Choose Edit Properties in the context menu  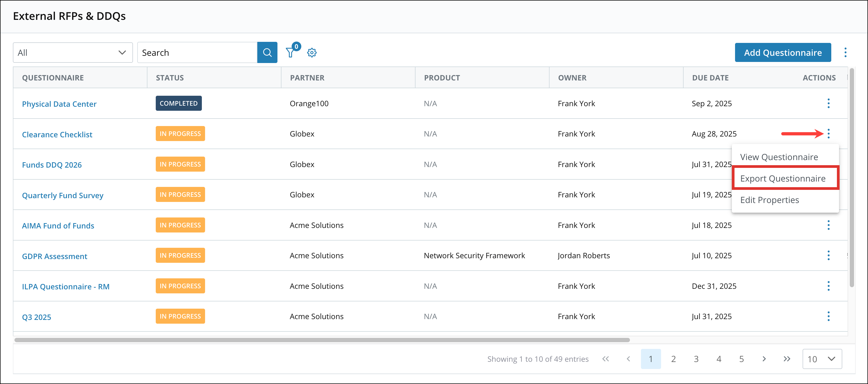pos(770,200)
